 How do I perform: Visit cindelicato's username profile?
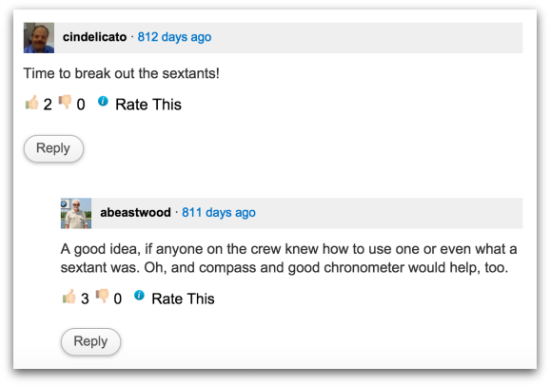tap(95, 37)
